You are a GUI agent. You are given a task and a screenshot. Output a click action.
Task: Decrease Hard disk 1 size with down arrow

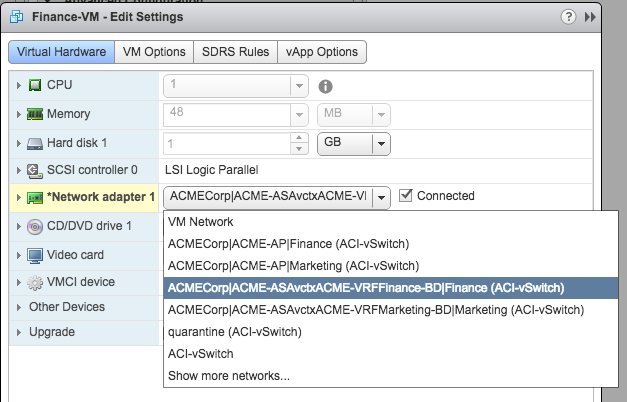(299, 149)
